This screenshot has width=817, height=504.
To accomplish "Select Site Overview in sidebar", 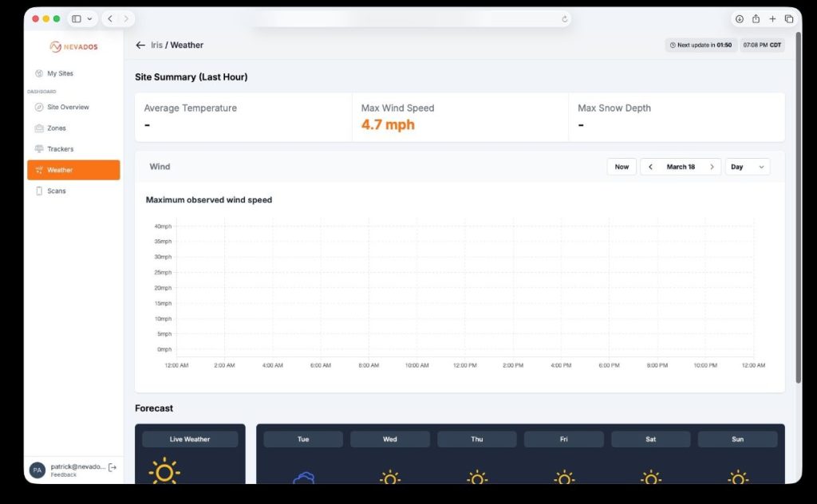I will click(x=68, y=107).
